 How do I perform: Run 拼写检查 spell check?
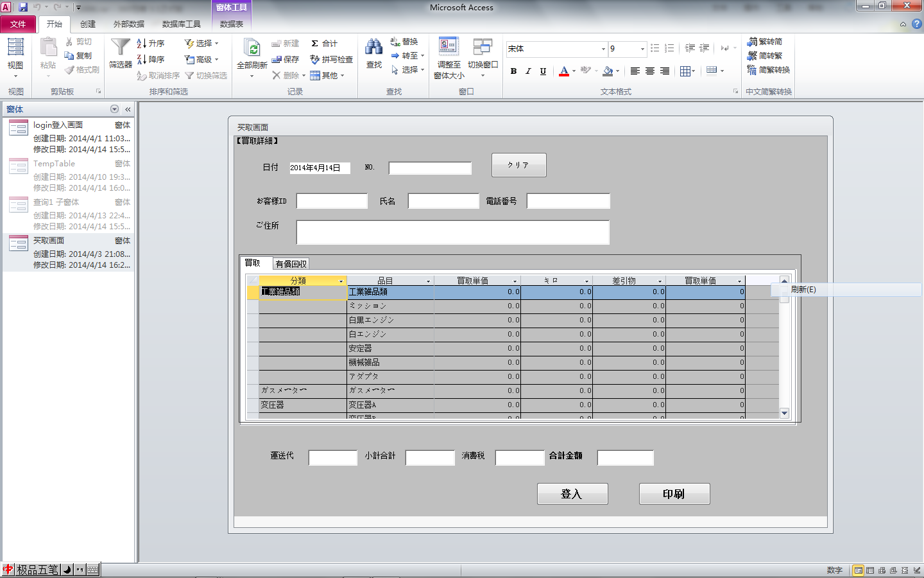tap(332, 59)
